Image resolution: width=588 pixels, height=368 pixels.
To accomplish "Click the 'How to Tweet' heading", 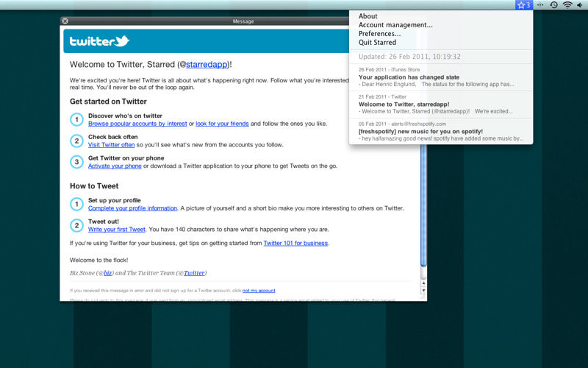I will tap(94, 186).
